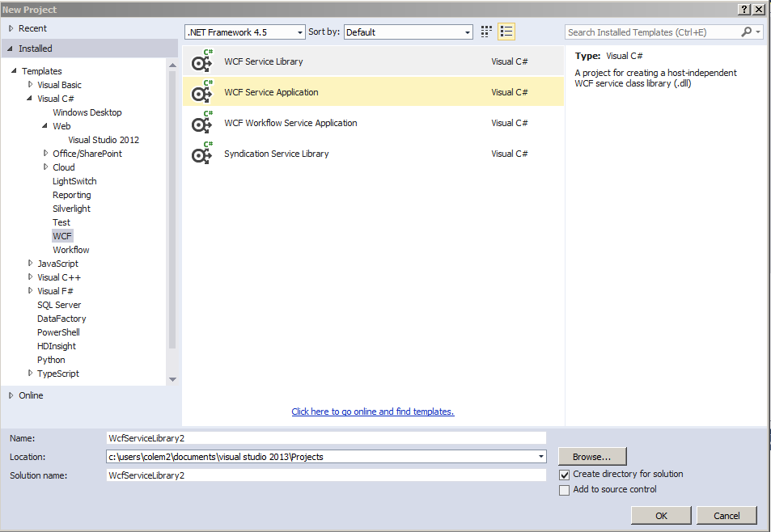Expand the Cloud node arrow
This screenshot has height=532, width=771.
46,167
